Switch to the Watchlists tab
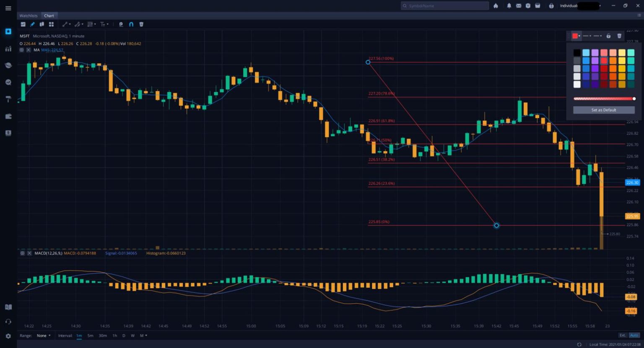The height and width of the screenshot is (348, 644). tap(28, 15)
